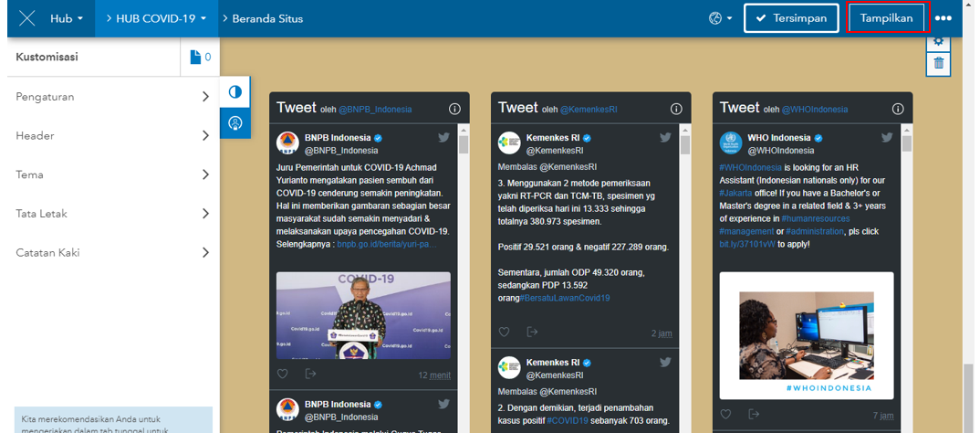Open the #BersatuLawanCovid19 hashtag

[565, 298]
